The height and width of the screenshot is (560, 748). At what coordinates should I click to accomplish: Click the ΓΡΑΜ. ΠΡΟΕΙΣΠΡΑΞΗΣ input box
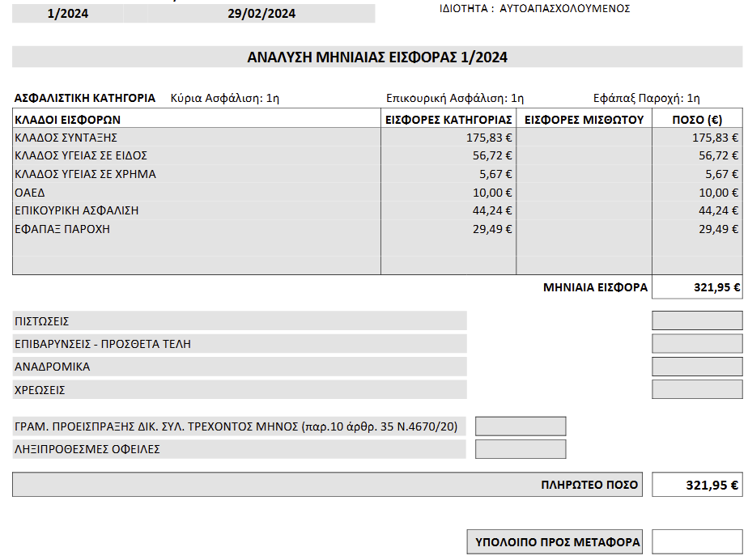coord(521,426)
